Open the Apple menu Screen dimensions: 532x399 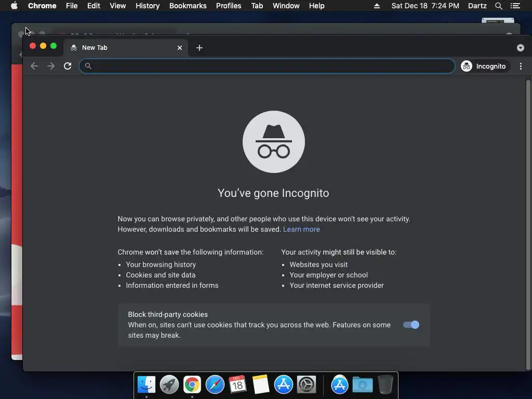coord(14,6)
